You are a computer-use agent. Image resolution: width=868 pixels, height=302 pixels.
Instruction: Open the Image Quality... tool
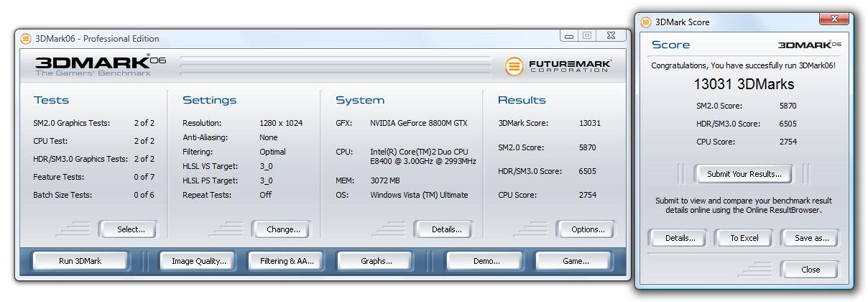coord(198,261)
